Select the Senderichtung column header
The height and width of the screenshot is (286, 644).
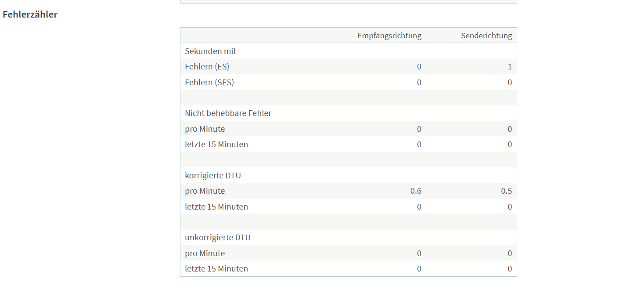pos(486,36)
